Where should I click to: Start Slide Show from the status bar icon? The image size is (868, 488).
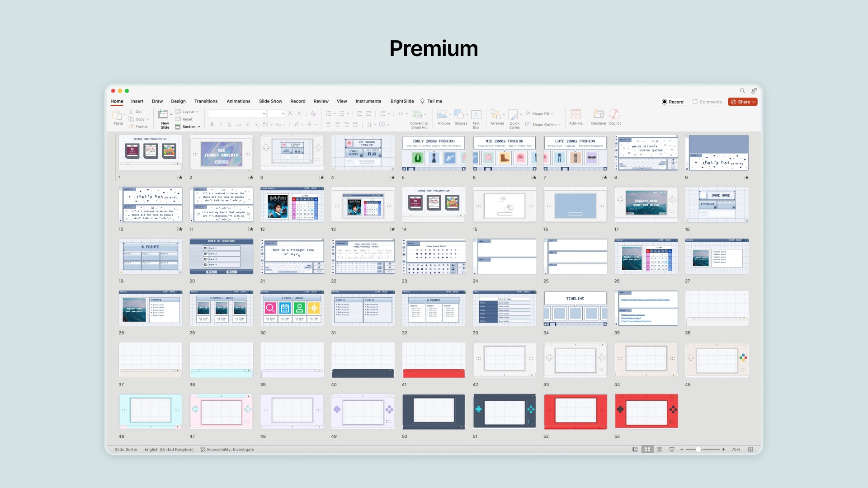(672, 450)
